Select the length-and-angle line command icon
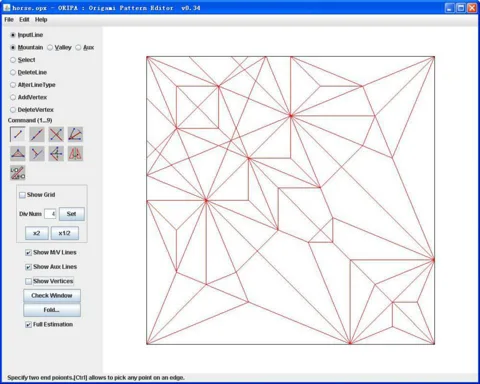The height and width of the screenshot is (384, 480). (x=18, y=173)
